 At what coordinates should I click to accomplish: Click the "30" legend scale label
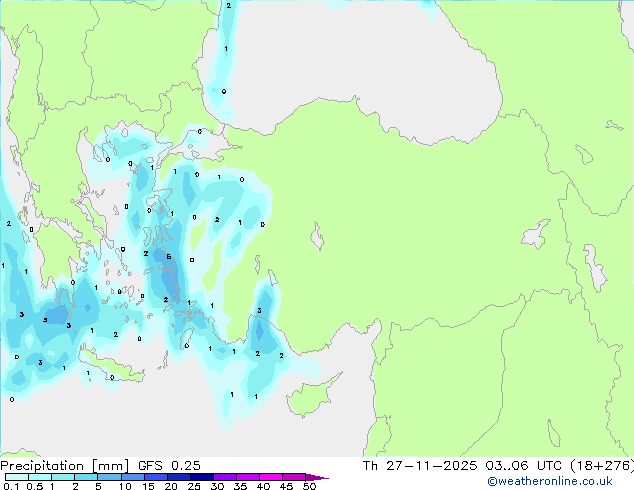click(217, 486)
